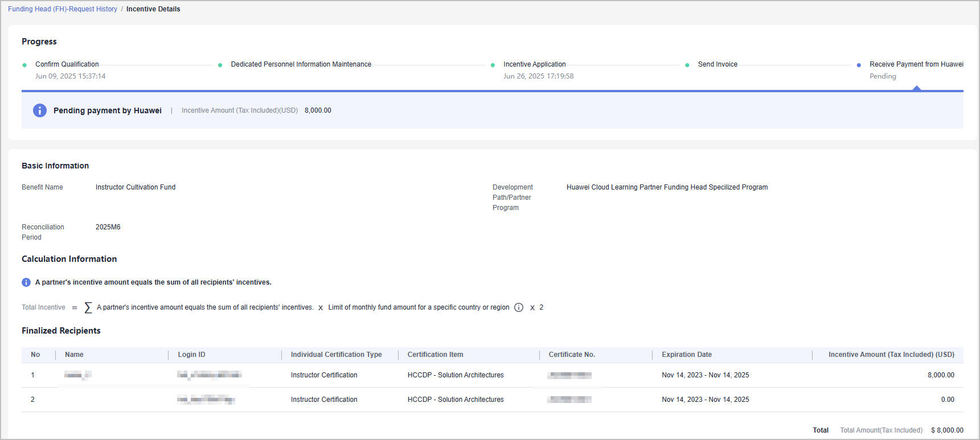Select the blurred certificate number in row 2

point(569,400)
